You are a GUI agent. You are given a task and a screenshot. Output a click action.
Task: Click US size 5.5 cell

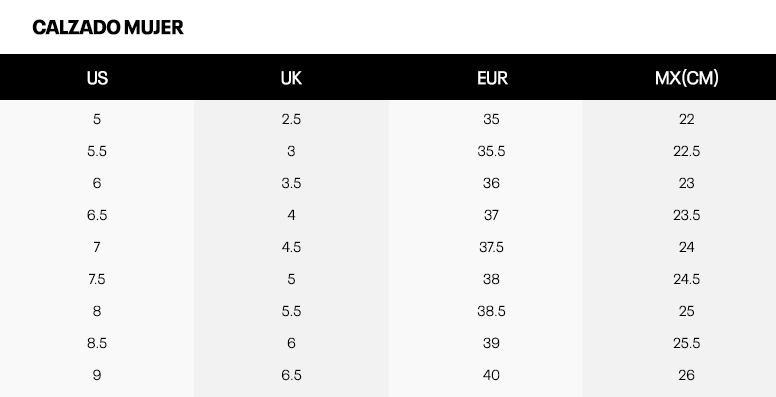[97, 151]
